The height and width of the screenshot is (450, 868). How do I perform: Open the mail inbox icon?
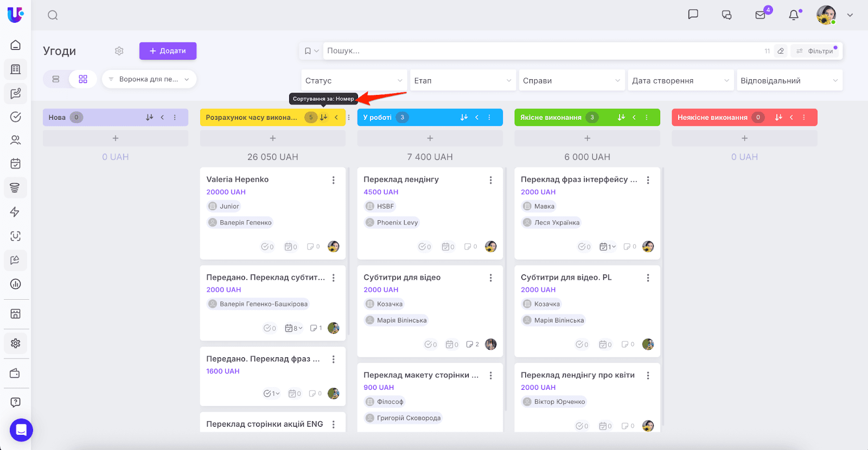760,15
